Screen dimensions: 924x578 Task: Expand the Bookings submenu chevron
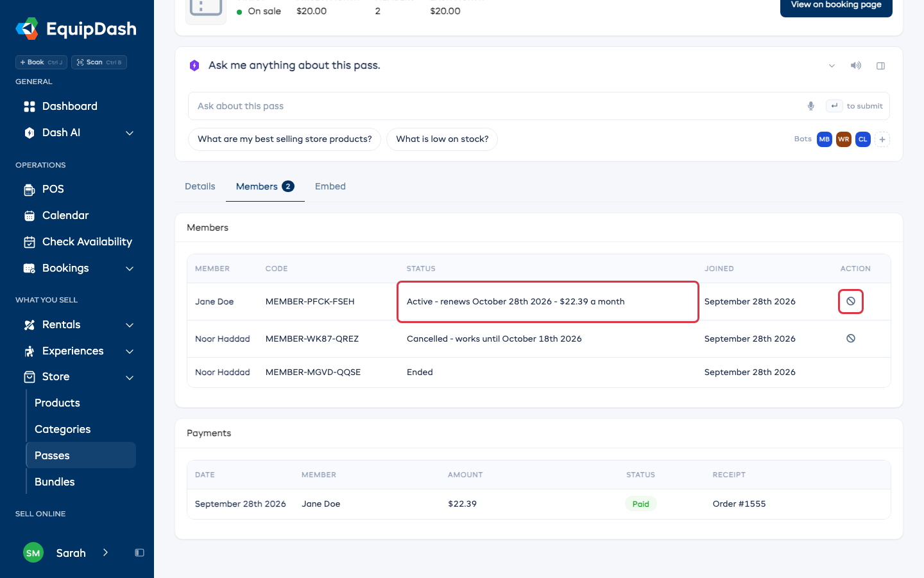click(x=130, y=268)
